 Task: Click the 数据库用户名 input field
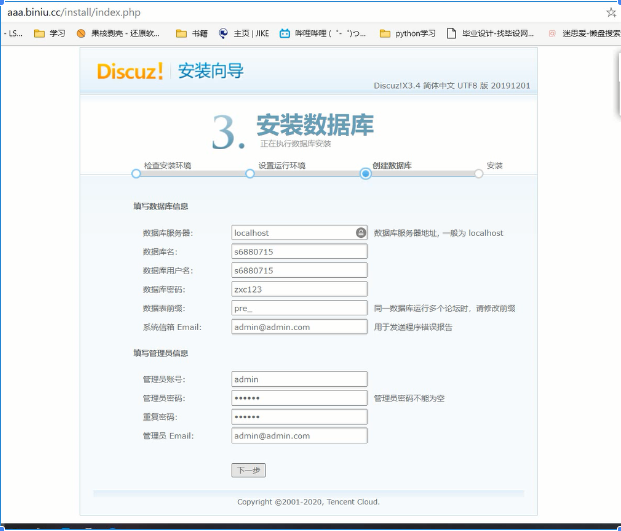(299, 270)
